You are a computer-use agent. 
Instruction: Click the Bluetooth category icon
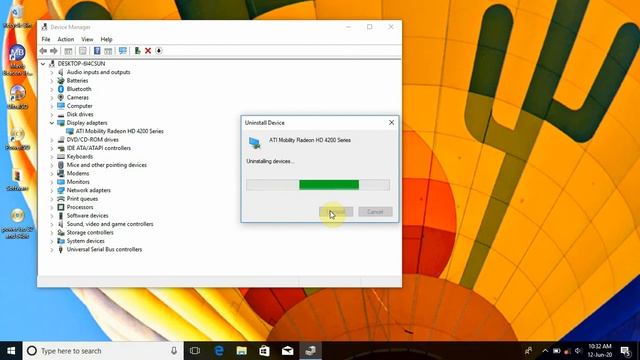[61, 89]
